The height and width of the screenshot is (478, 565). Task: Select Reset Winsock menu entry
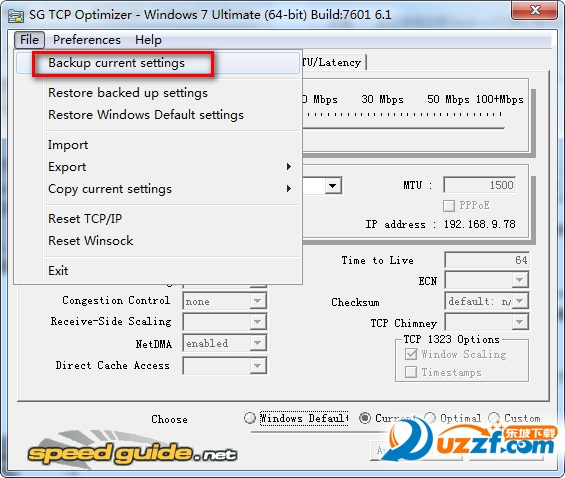pyautogui.click(x=157, y=241)
